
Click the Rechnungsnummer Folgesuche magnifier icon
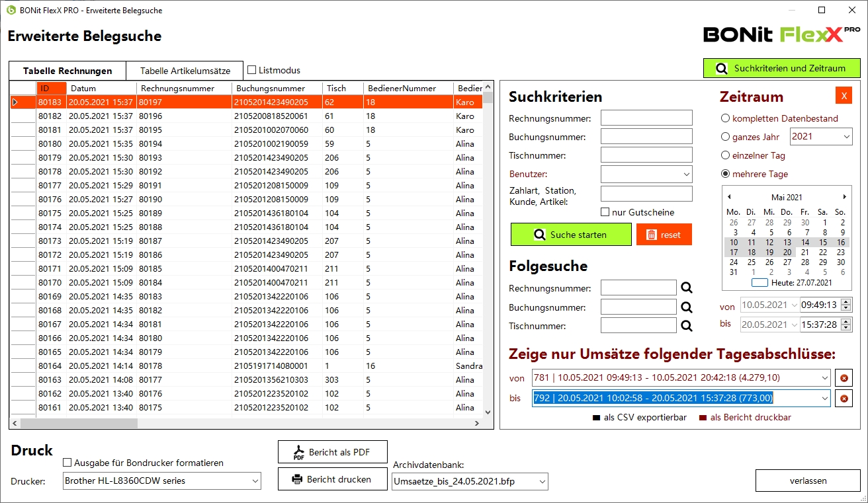[687, 288]
